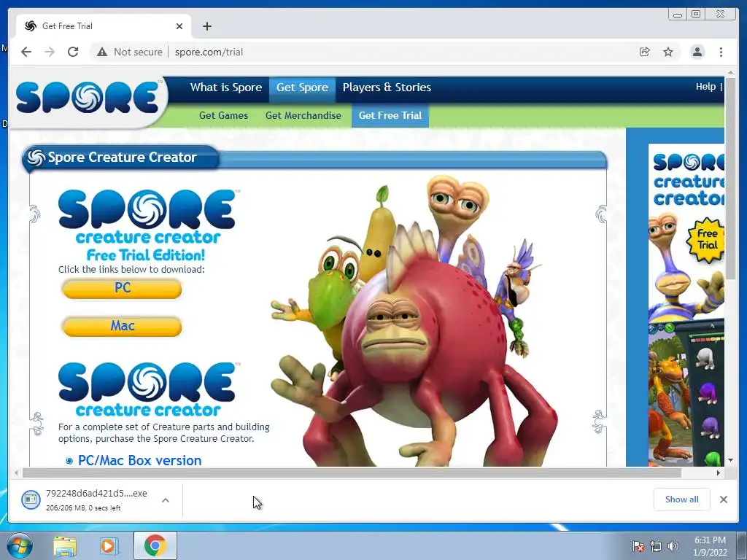This screenshot has height=560, width=747.
Task: Click the horizontal scrollbar thumb
Action: [x=352, y=472]
